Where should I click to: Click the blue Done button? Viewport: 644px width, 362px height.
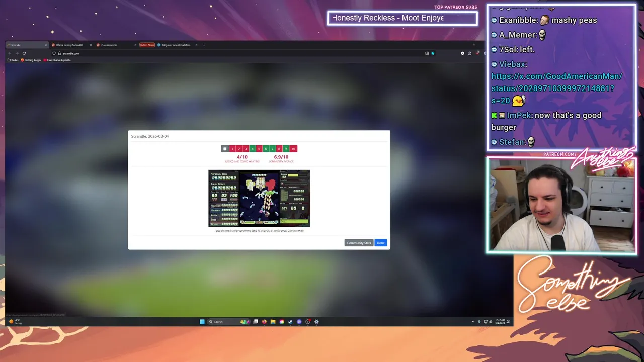point(381,243)
